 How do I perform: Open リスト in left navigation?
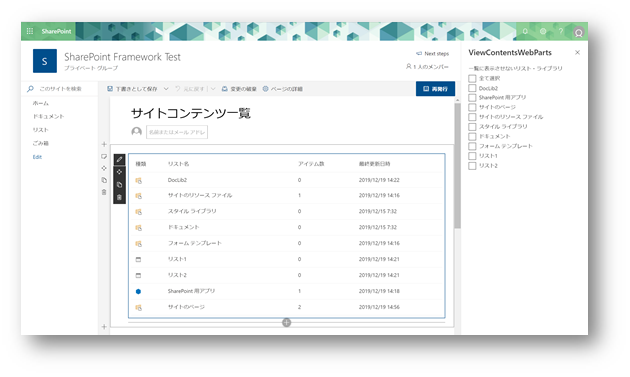pyautogui.click(x=41, y=130)
